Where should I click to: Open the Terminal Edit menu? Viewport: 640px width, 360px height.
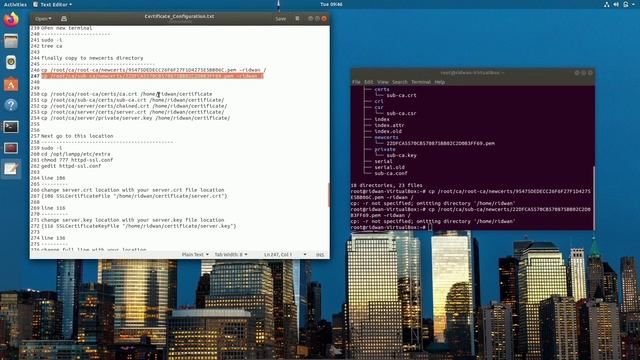[x=369, y=82]
